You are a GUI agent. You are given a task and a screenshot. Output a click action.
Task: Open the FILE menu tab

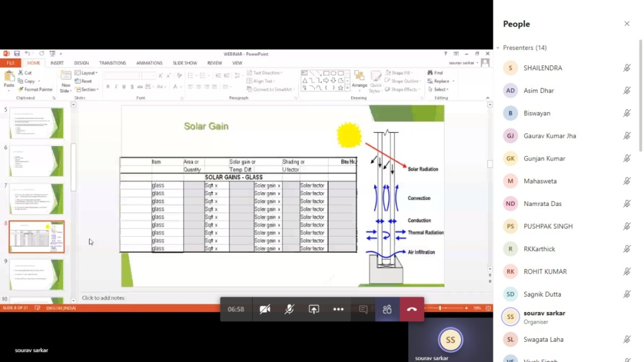click(x=10, y=63)
